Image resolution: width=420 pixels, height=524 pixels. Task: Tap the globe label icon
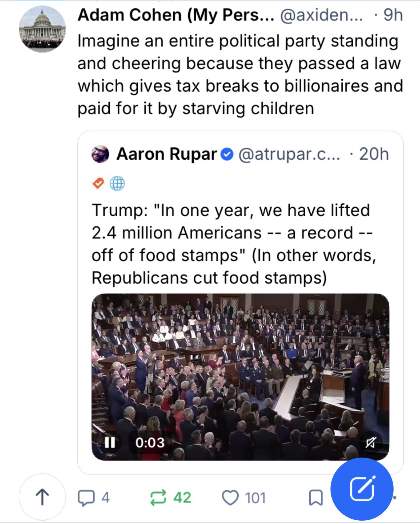pyautogui.click(x=117, y=183)
